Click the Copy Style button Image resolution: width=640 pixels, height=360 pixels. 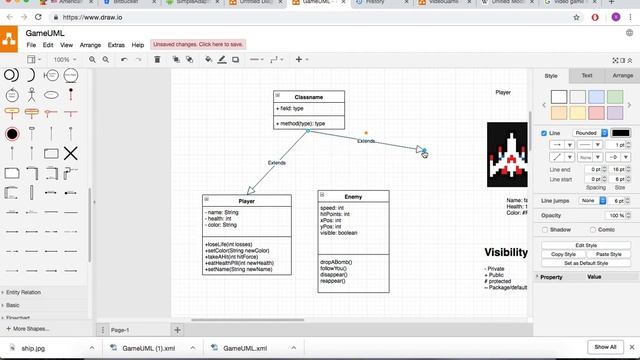click(x=563, y=254)
